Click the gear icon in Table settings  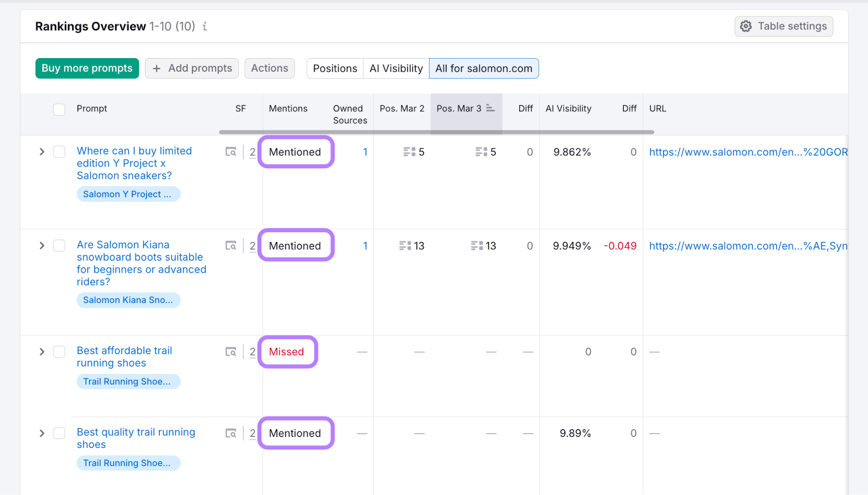point(746,27)
